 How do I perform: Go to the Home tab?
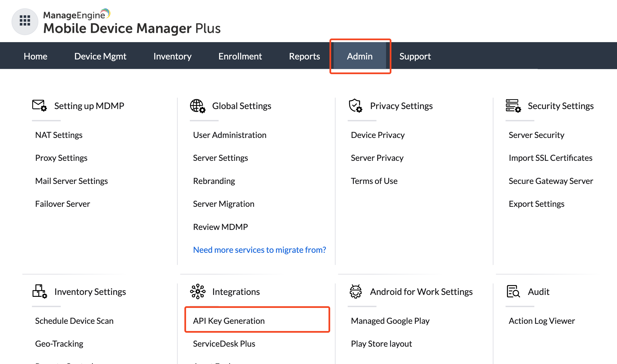(35, 56)
